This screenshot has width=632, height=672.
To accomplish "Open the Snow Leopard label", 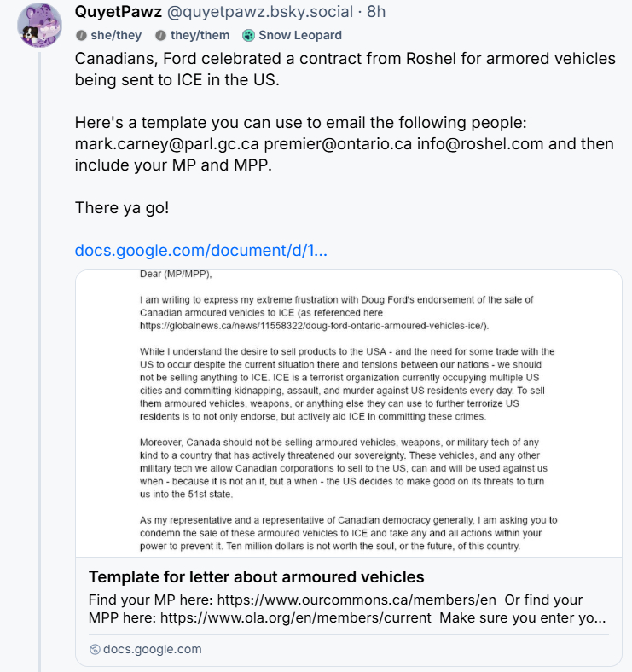I will point(299,36).
